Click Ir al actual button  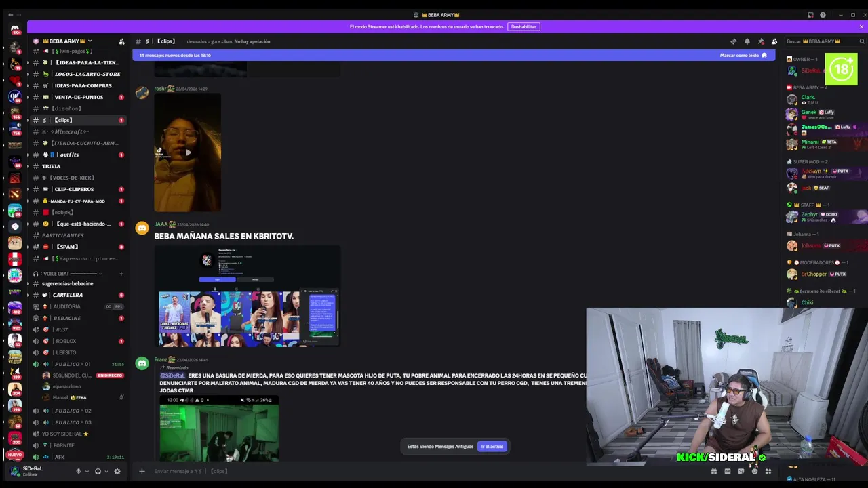click(x=492, y=447)
